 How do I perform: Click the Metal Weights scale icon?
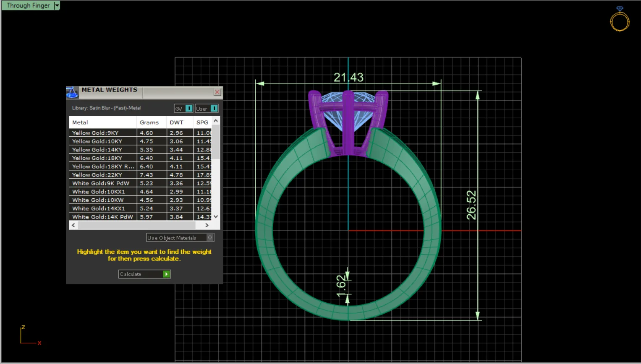72,92
